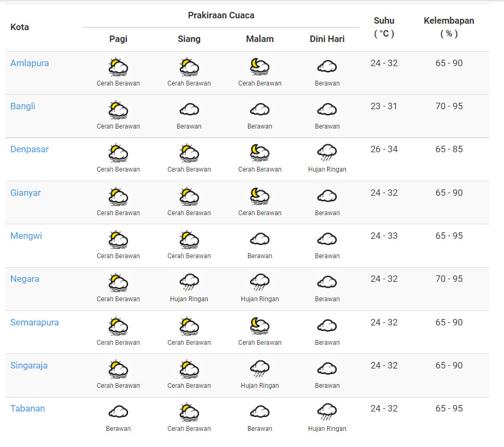
Task: Click the Suhu column header
Action: coord(384,27)
